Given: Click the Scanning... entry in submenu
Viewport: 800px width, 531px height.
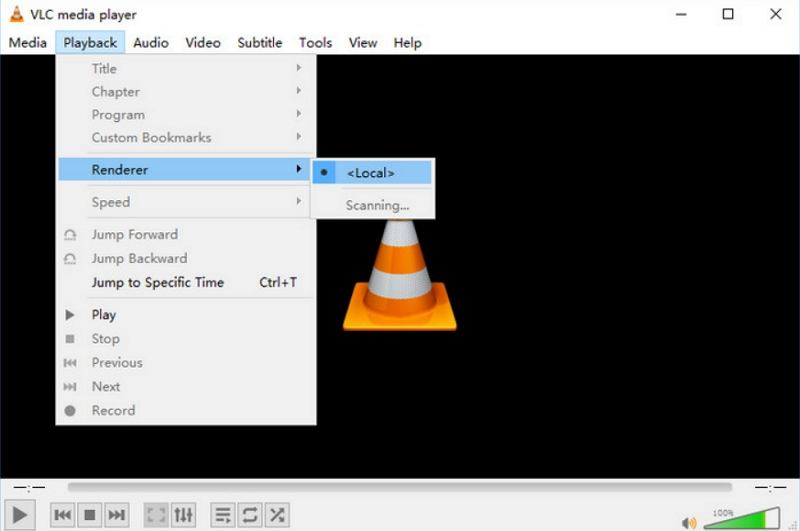Looking at the screenshot, I should coord(372,205).
